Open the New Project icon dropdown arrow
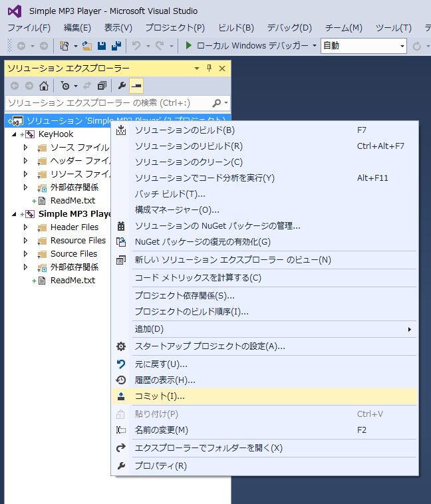The height and width of the screenshot is (504, 431). [x=76, y=46]
